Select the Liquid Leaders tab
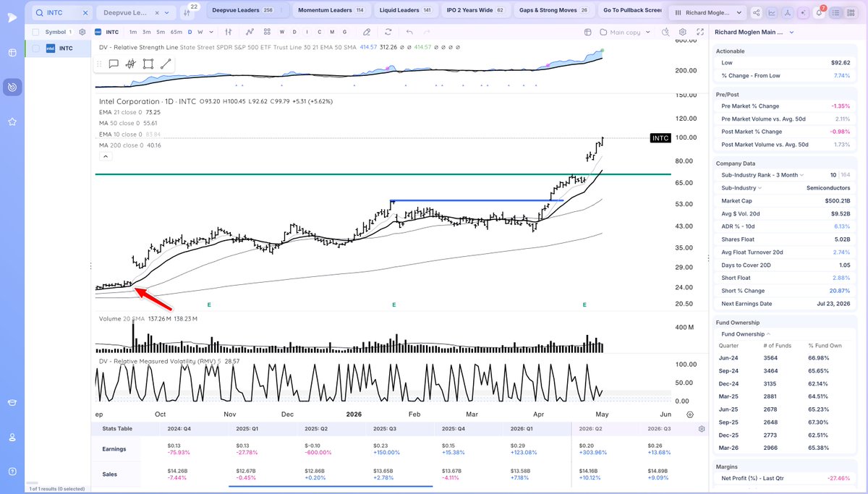The image size is (868, 494). (x=405, y=10)
